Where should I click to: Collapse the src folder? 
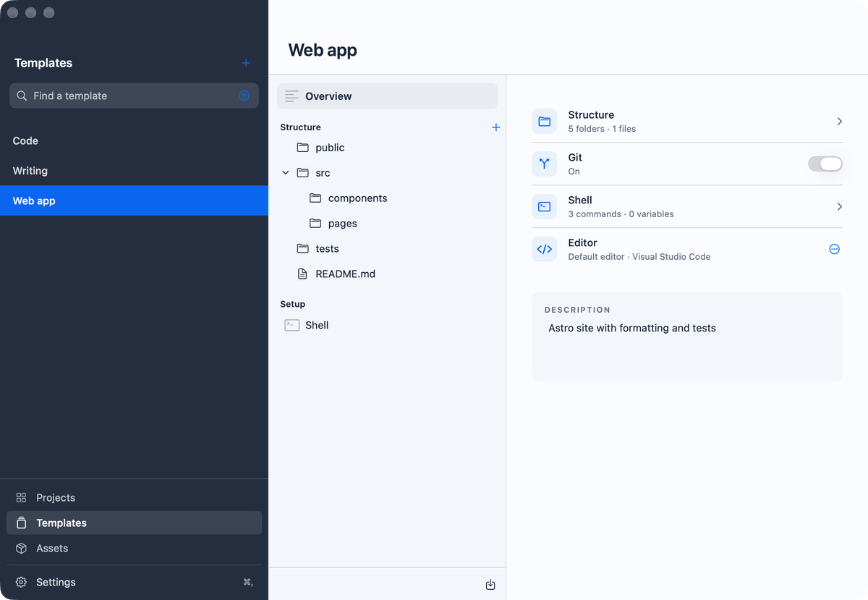click(286, 173)
